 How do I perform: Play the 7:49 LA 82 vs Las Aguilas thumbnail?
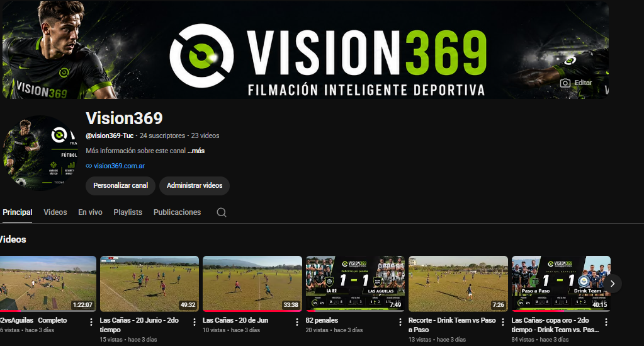tap(355, 284)
